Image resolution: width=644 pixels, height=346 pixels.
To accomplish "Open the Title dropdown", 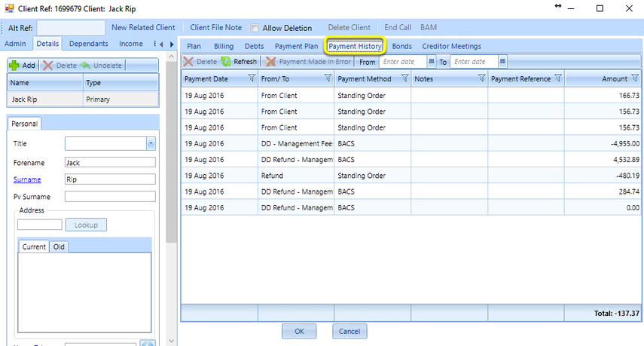I will (151, 144).
